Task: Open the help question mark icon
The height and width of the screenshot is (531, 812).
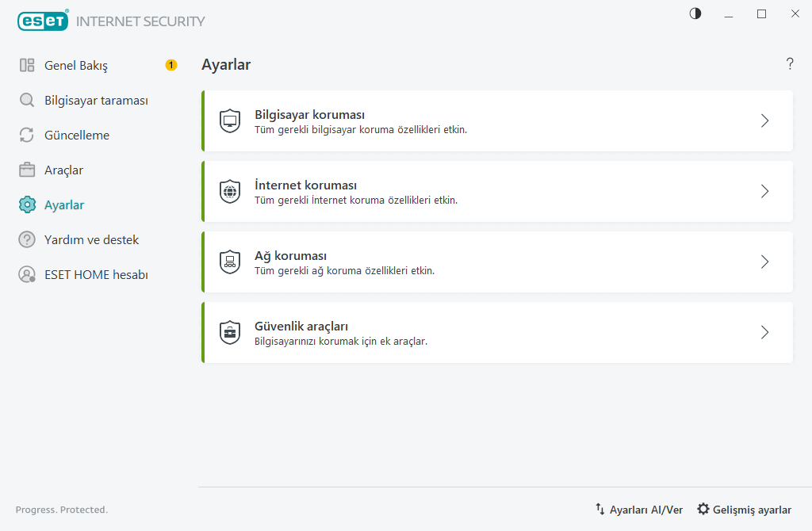Action: pos(790,63)
